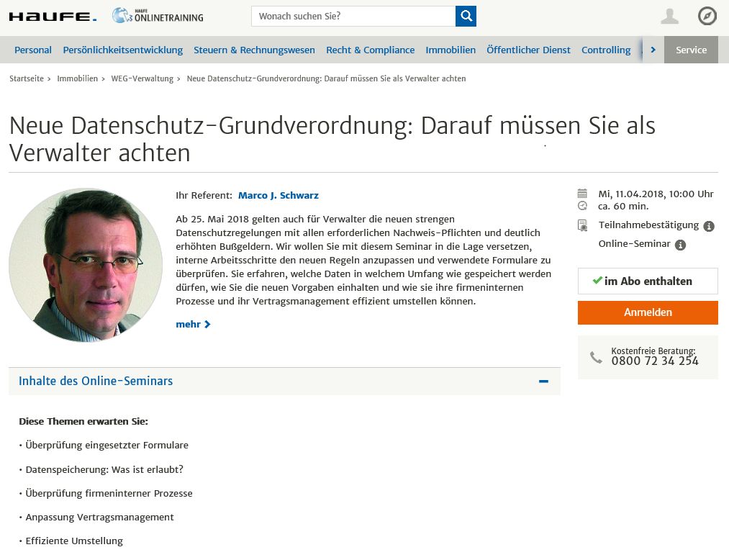
Task: Click the clock duration icon
Action: coord(582,206)
